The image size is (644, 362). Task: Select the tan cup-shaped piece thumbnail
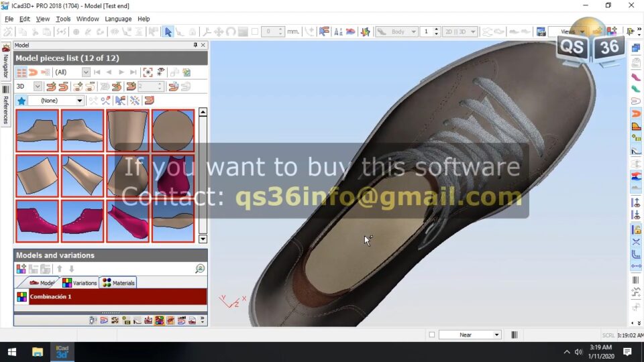(x=127, y=131)
